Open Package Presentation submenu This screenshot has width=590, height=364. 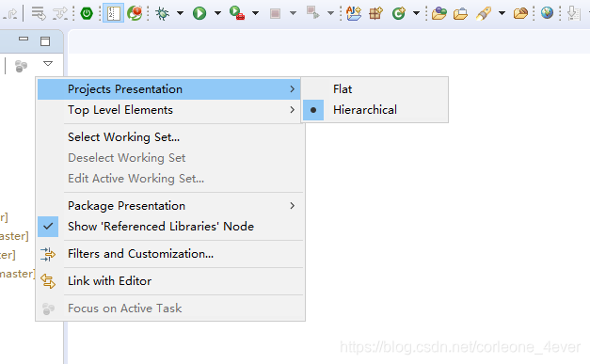point(170,206)
